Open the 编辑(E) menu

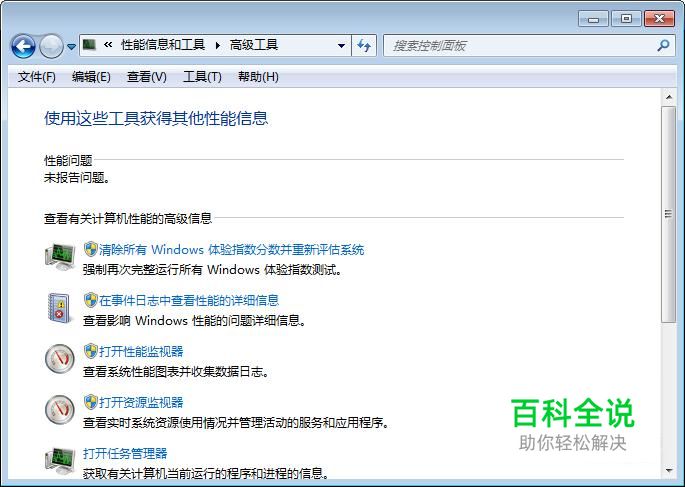coord(91,77)
